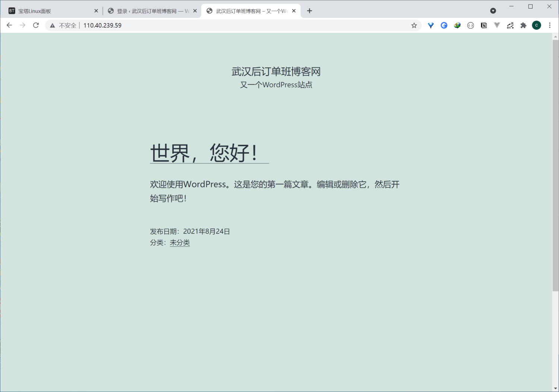Bookmark the page with the star icon
Viewport: 559px width, 392px height.
tap(414, 25)
